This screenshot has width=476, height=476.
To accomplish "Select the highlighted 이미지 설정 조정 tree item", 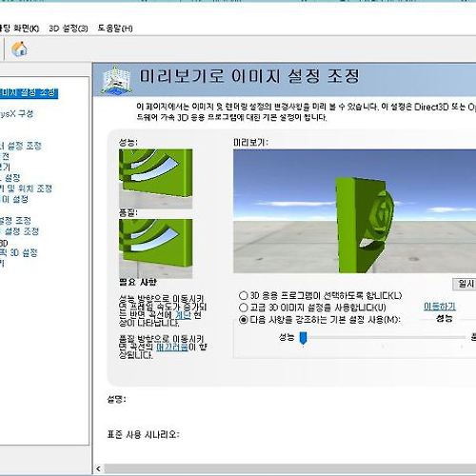I will pos(29,93).
